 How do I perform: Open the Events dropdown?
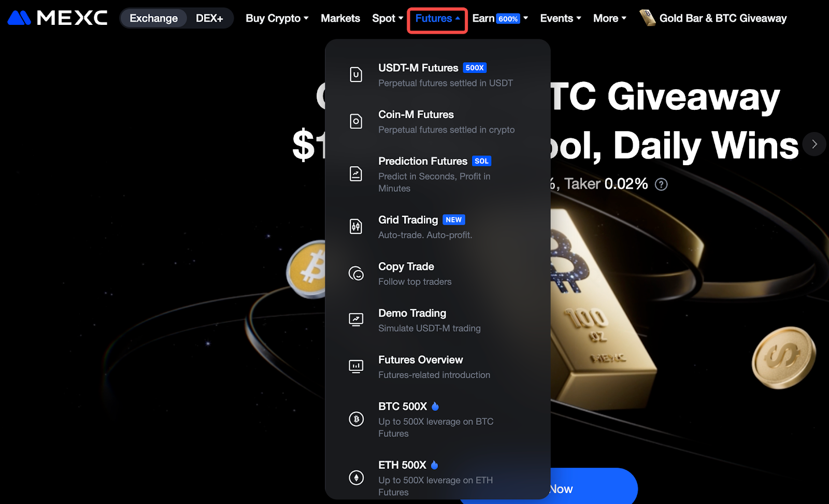coord(561,18)
